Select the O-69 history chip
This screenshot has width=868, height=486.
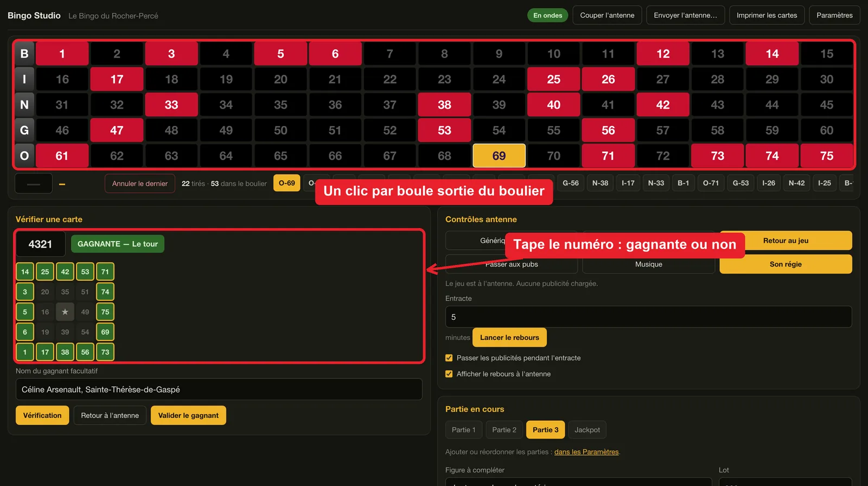pyautogui.click(x=287, y=183)
